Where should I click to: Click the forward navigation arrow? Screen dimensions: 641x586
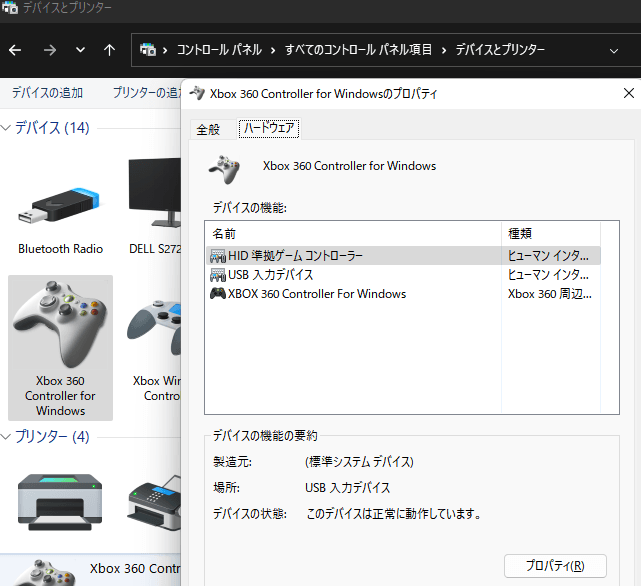(x=49, y=49)
